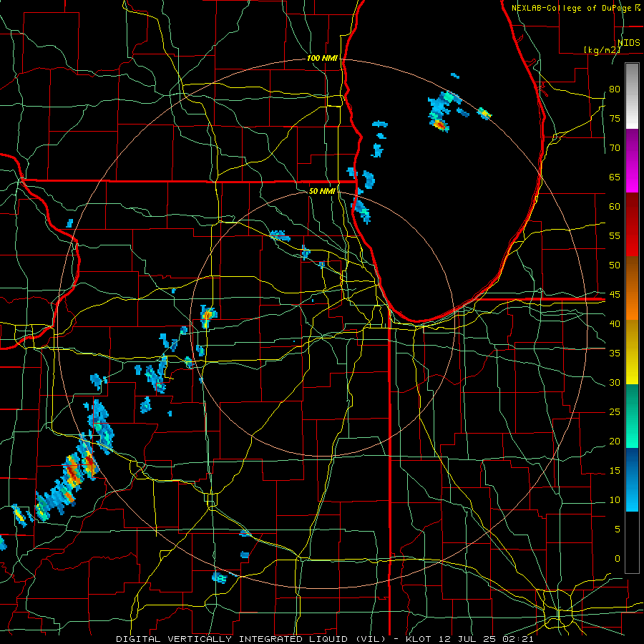Image resolution: width=644 pixels, height=644 pixels.
Task: Click the scale value 15
Action: pos(615,470)
